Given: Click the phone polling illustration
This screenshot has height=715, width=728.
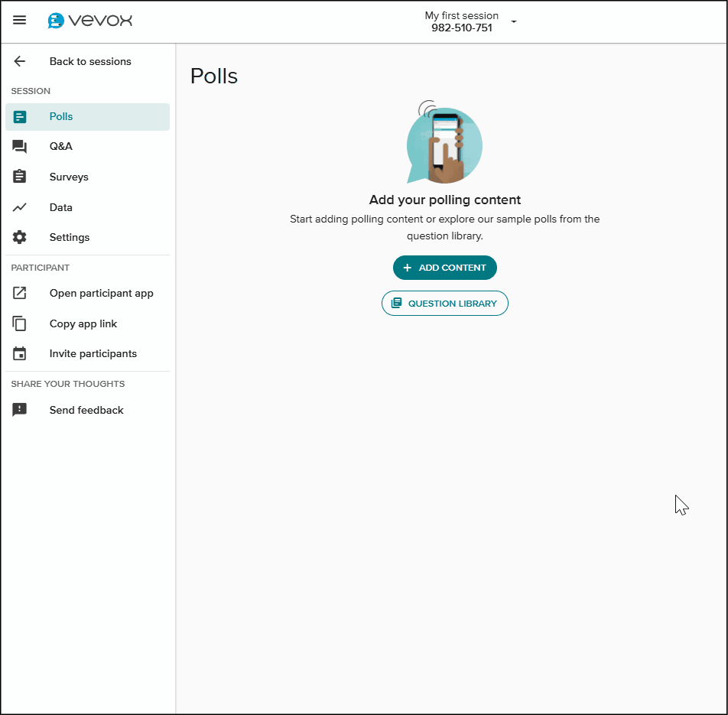Looking at the screenshot, I should tap(444, 145).
